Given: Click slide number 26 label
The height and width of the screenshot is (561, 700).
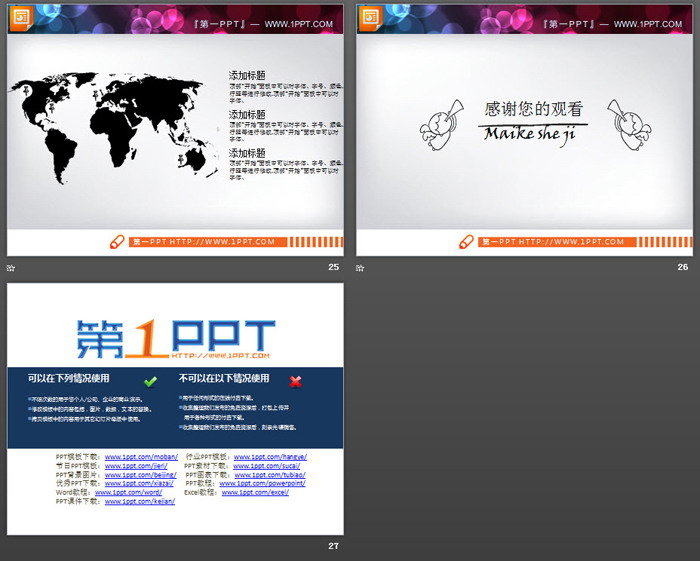Looking at the screenshot, I should (x=683, y=267).
